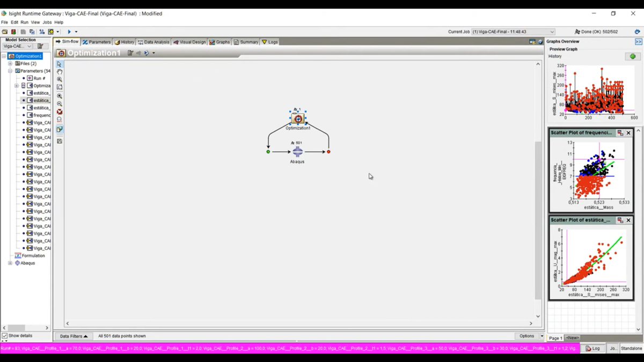Image resolution: width=644 pixels, height=362 pixels.
Task: Click the Options button below the canvas
Action: click(526, 336)
